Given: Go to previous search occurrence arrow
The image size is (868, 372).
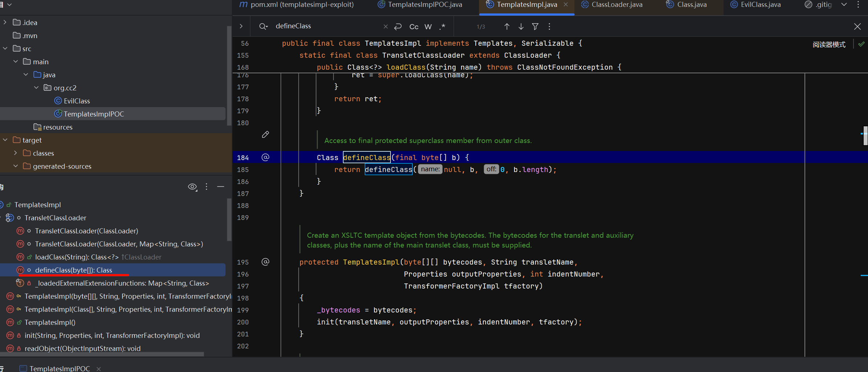Looking at the screenshot, I should click(x=507, y=26).
